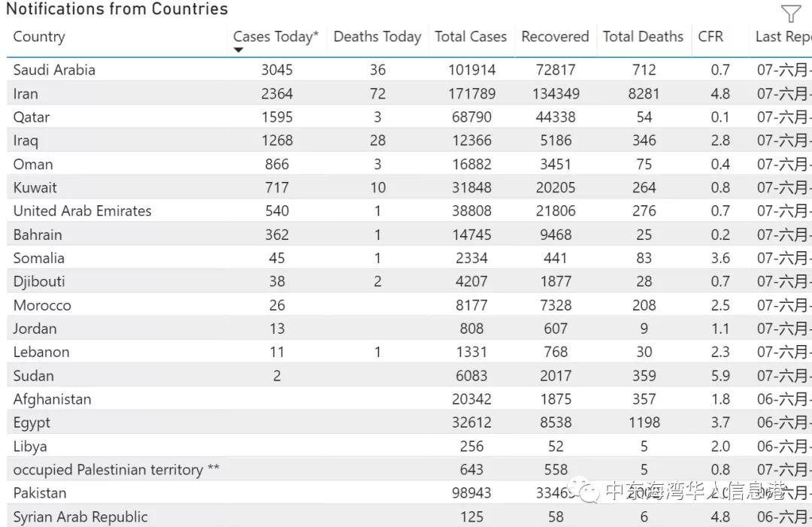Viewport: 812px width, 527px height.
Task: Click the Total Cases column header
Action: tap(471, 37)
